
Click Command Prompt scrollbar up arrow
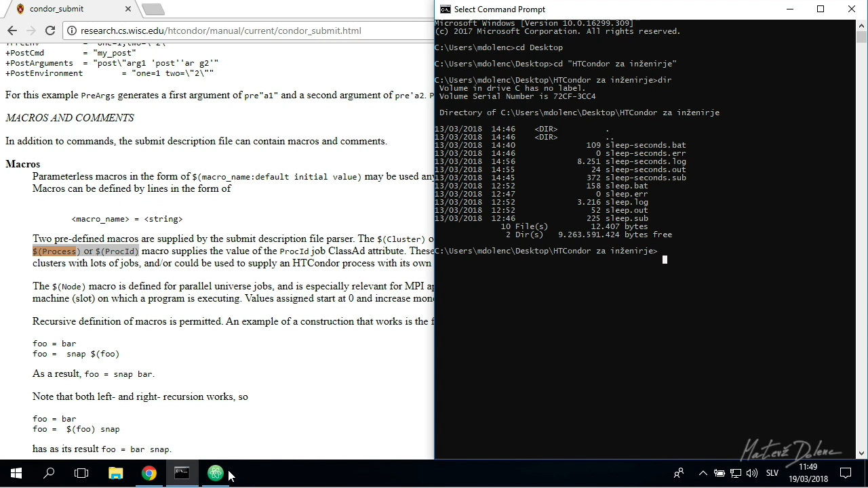coord(861,24)
